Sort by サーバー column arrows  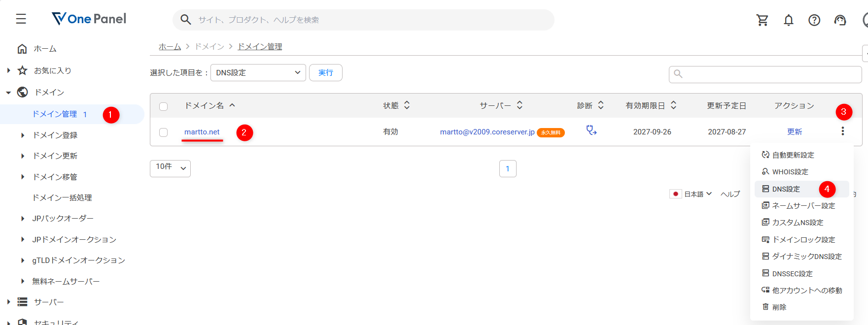click(520, 105)
